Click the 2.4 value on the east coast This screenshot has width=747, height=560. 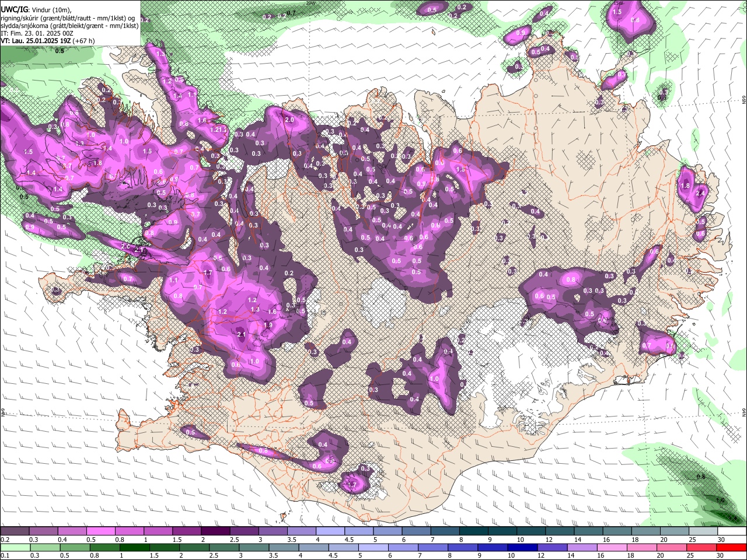click(x=700, y=193)
